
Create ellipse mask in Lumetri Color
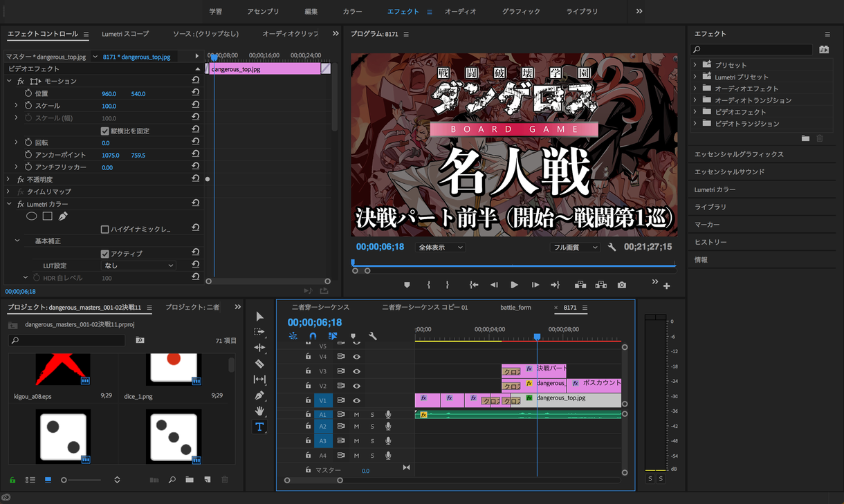click(x=31, y=216)
